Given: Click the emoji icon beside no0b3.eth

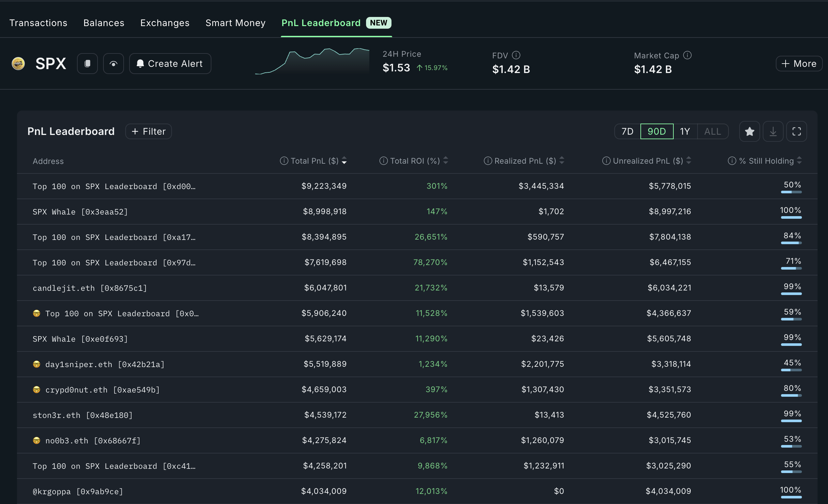Looking at the screenshot, I should (x=37, y=440).
